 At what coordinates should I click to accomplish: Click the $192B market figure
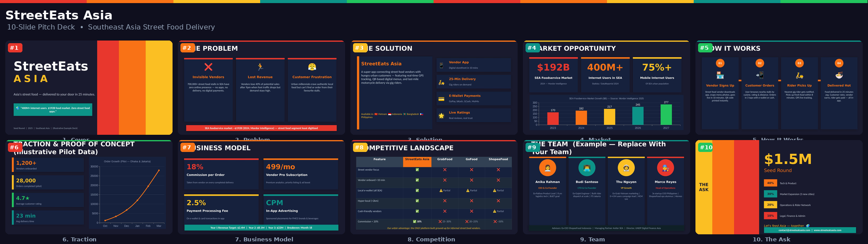tap(553, 67)
